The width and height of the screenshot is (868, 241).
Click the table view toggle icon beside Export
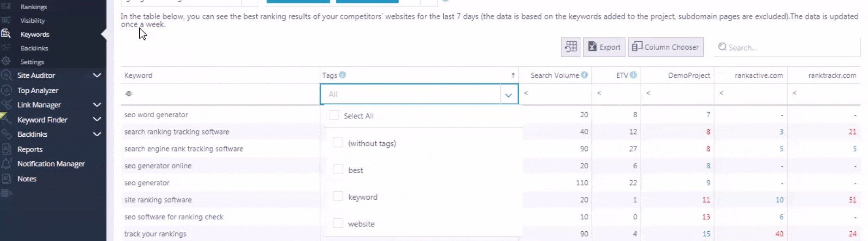click(x=570, y=47)
